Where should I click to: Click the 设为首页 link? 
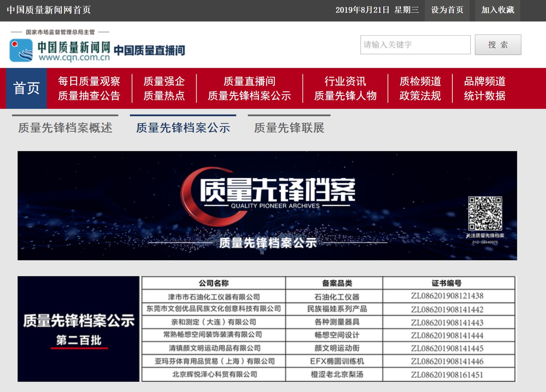[447, 10]
